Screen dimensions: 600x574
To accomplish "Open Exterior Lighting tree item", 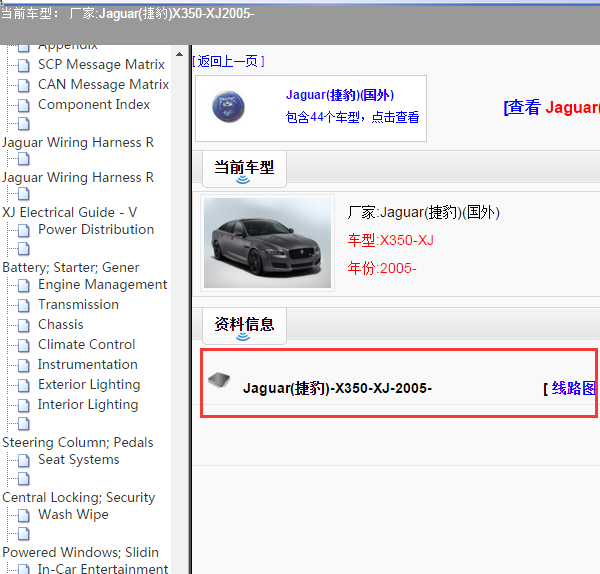I will pyautogui.click(x=89, y=385).
